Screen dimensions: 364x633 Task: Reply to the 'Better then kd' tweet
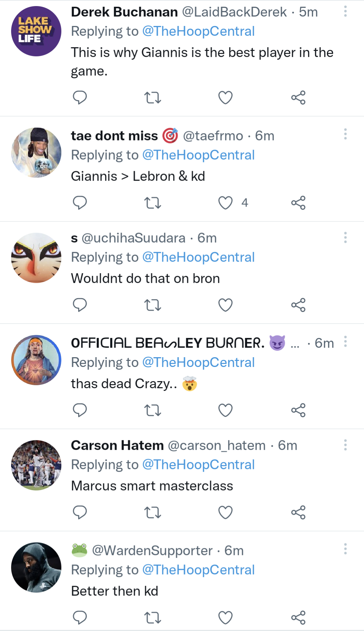80,617
